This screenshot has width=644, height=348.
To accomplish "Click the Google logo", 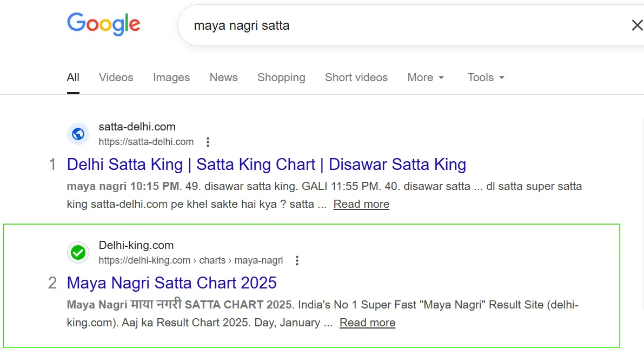I will click(x=103, y=24).
